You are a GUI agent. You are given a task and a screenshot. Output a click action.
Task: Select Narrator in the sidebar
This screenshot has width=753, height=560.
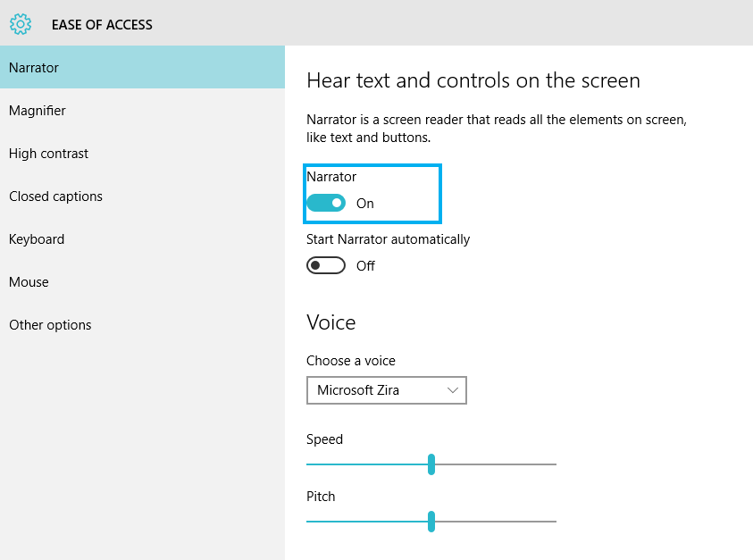[142, 67]
